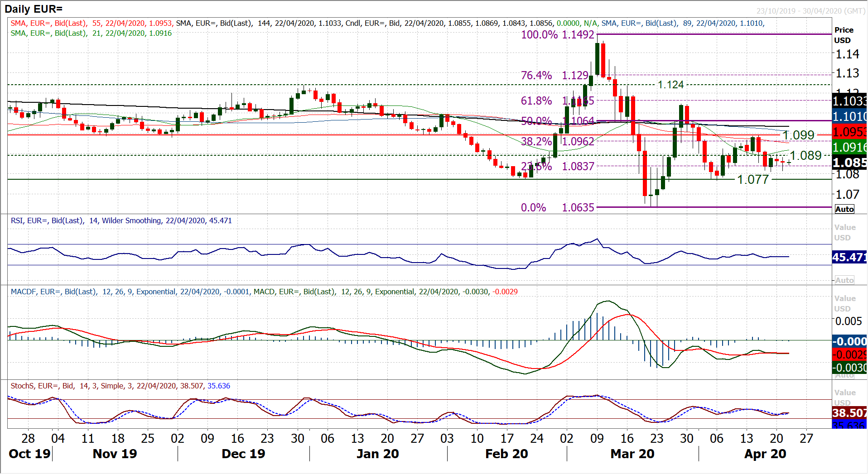
Task: Click the 1.07 price axis value
Action: [x=847, y=195]
